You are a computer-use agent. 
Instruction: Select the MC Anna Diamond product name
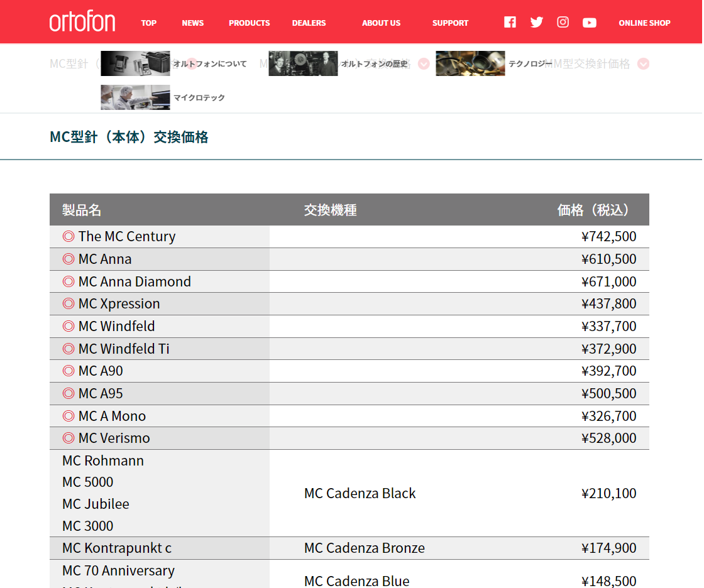coord(135,281)
